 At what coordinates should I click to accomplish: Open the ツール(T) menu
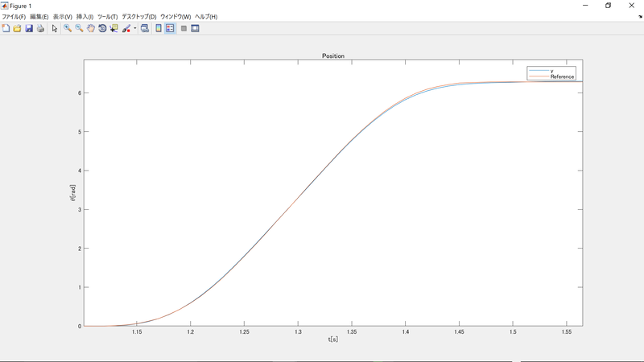pyautogui.click(x=107, y=17)
